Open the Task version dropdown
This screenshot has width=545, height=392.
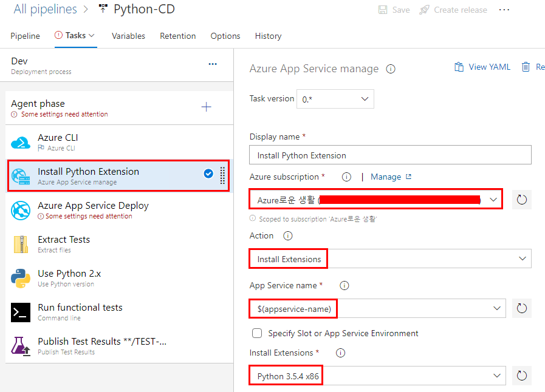click(x=335, y=99)
